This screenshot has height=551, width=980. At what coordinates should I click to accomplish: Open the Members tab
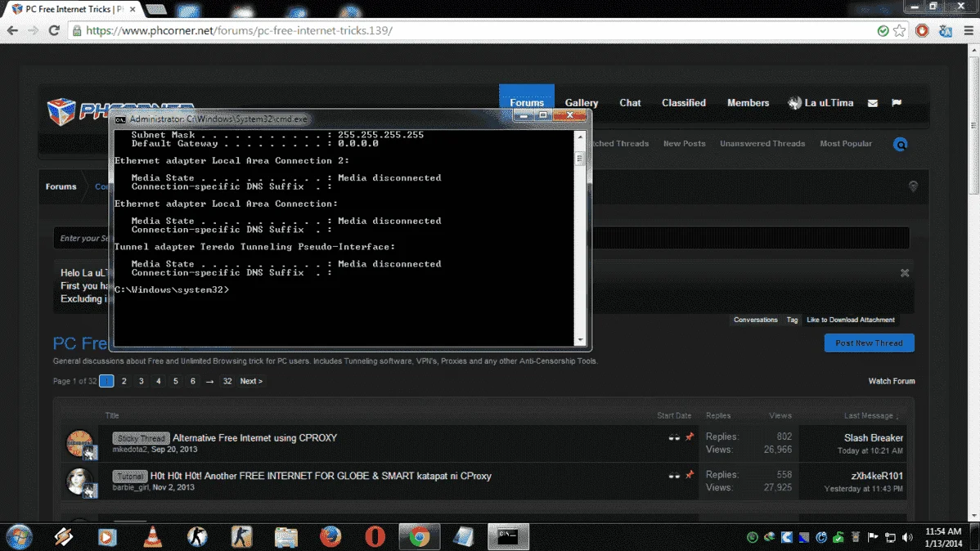(x=748, y=103)
